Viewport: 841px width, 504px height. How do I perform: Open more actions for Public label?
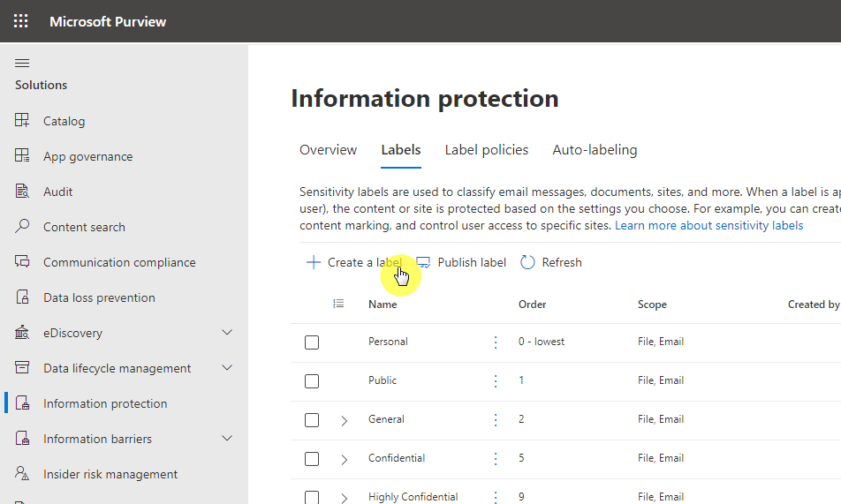tap(496, 380)
